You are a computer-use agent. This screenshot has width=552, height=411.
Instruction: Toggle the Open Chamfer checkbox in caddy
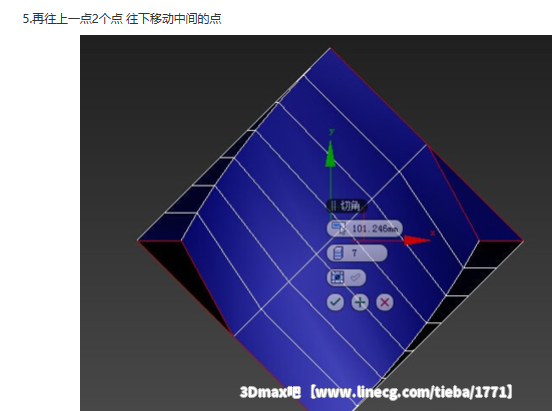[x=355, y=278]
